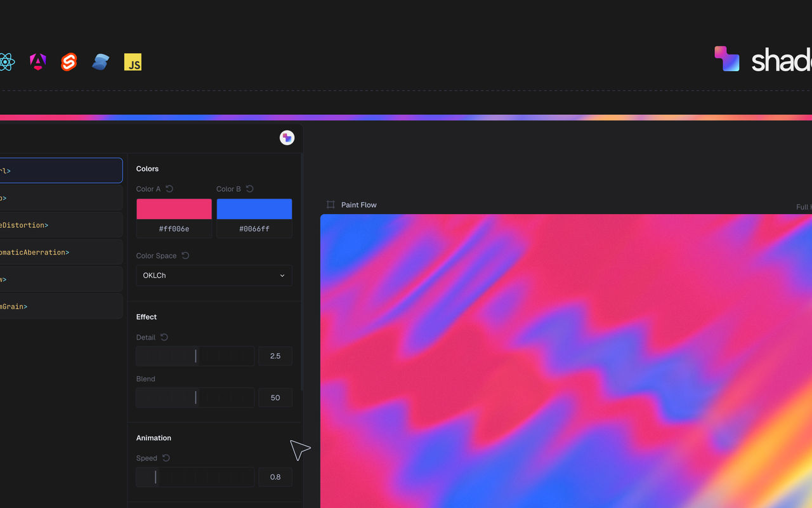Edit the Detail value field 2.5
This screenshot has width=812, height=508.
point(275,356)
